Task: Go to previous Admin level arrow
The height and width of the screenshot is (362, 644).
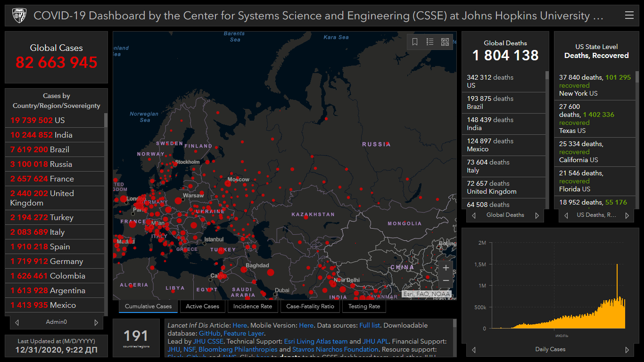Action: pyautogui.click(x=17, y=322)
